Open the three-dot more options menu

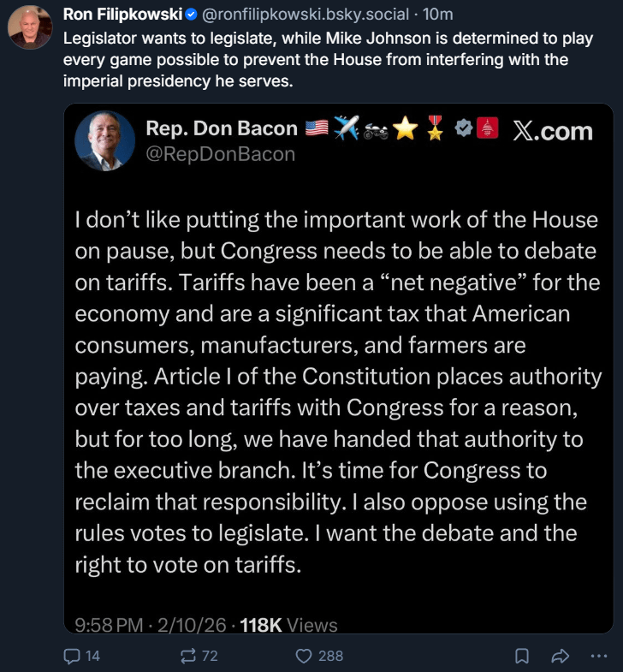[599, 656]
